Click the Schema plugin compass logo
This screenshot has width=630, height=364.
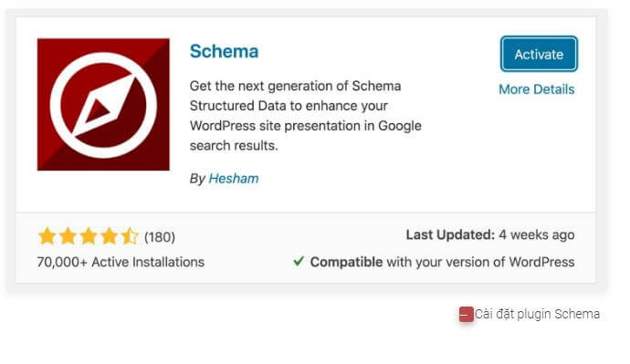coord(103,104)
